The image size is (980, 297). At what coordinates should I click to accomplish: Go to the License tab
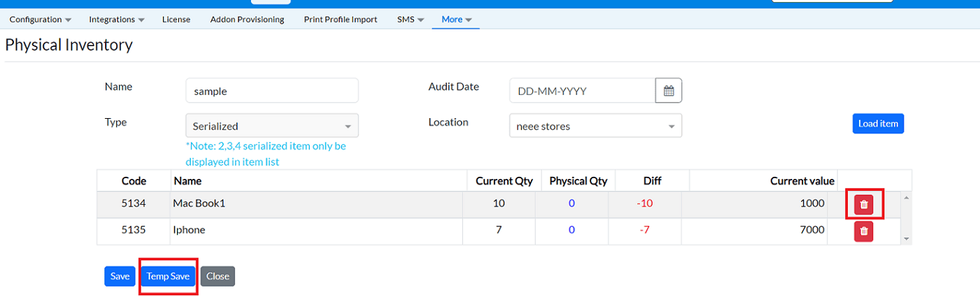(x=176, y=20)
